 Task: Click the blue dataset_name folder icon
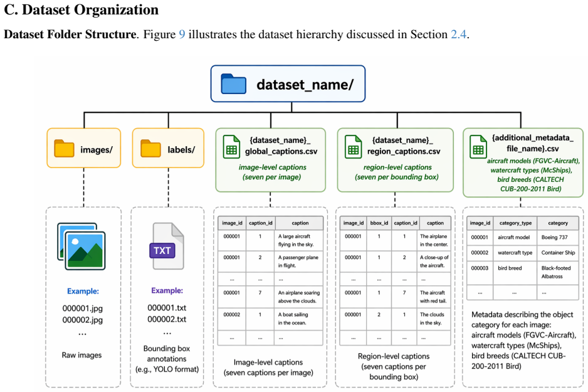234,83
